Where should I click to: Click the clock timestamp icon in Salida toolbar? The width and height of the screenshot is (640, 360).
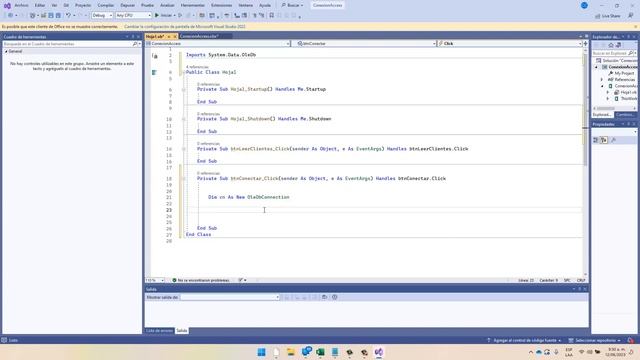pyautogui.click(x=335, y=297)
